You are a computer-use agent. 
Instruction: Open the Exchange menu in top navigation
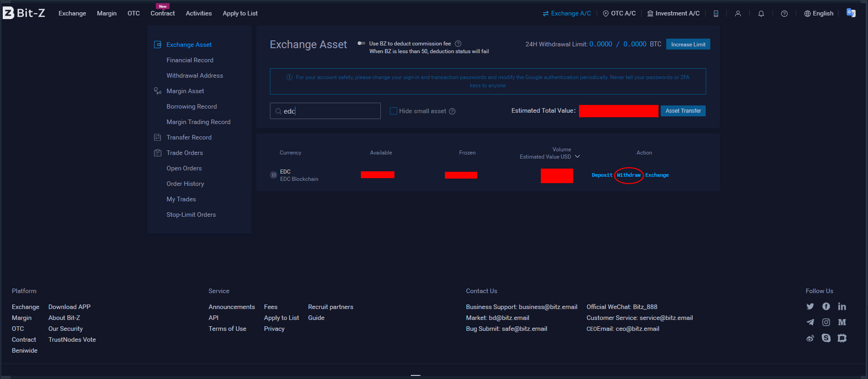[72, 14]
